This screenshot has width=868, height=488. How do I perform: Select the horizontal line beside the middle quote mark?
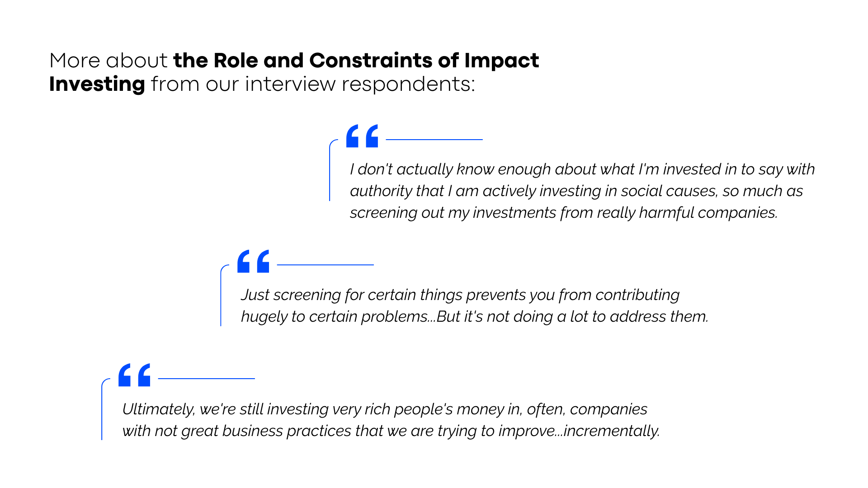click(325, 265)
